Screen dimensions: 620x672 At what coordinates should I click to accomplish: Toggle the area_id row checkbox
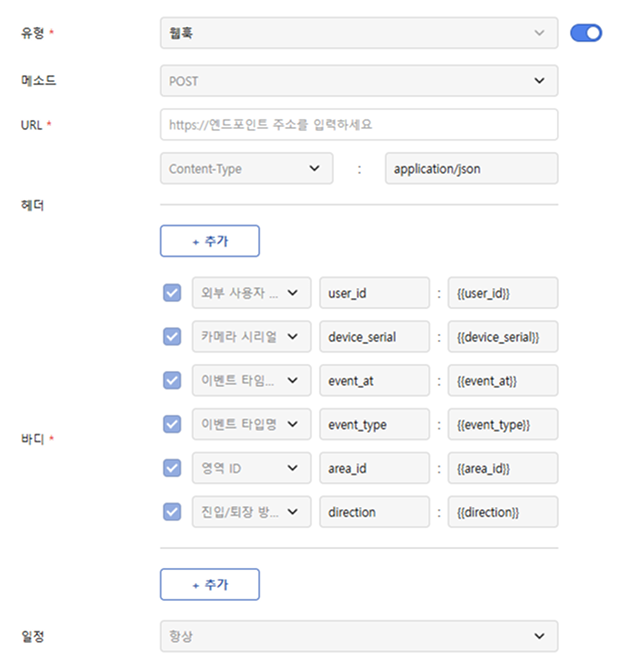[x=172, y=468]
